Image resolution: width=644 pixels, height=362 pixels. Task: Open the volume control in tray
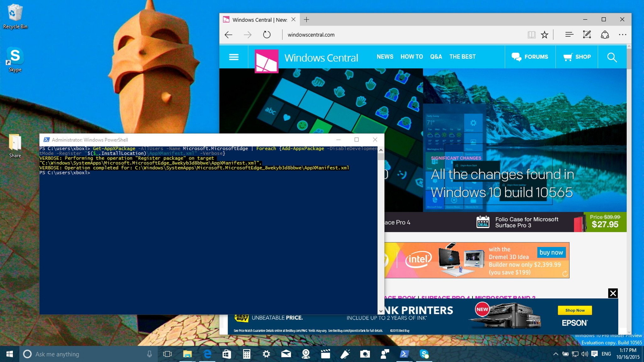click(585, 354)
